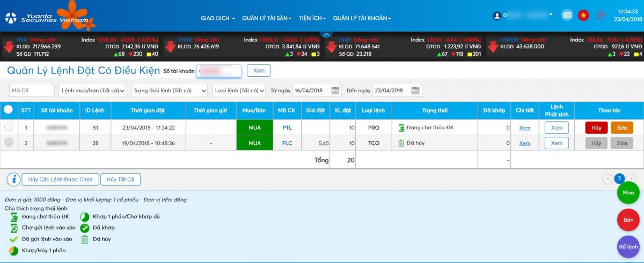Select the row 1 PTL order radio
This screenshot has width=644, height=263.
(x=9, y=127)
